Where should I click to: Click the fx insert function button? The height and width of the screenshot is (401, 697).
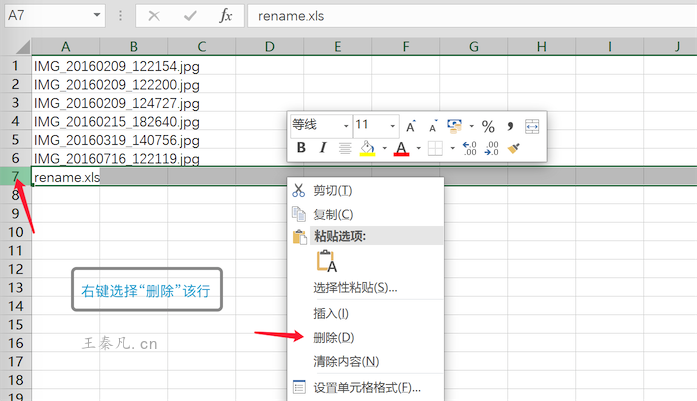(x=226, y=16)
